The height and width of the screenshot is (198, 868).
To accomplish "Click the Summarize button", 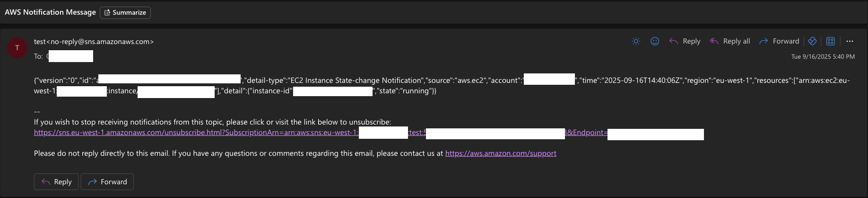I will click(x=125, y=13).
